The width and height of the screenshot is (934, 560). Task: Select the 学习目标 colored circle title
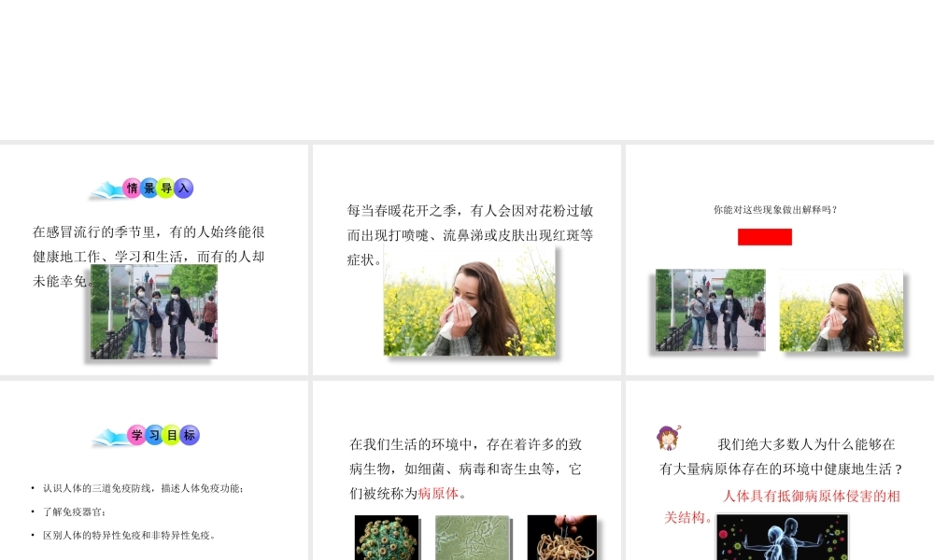(163, 435)
